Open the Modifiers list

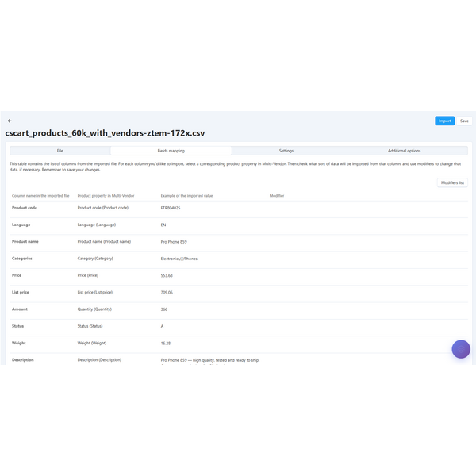pyautogui.click(x=453, y=182)
